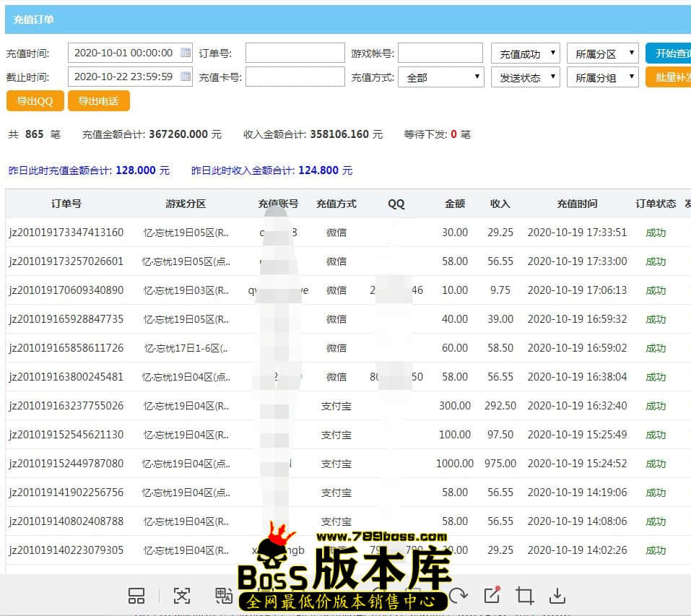Click into the 订单号 input field
Image resolution: width=691 pixels, height=616 pixels.
click(x=295, y=53)
